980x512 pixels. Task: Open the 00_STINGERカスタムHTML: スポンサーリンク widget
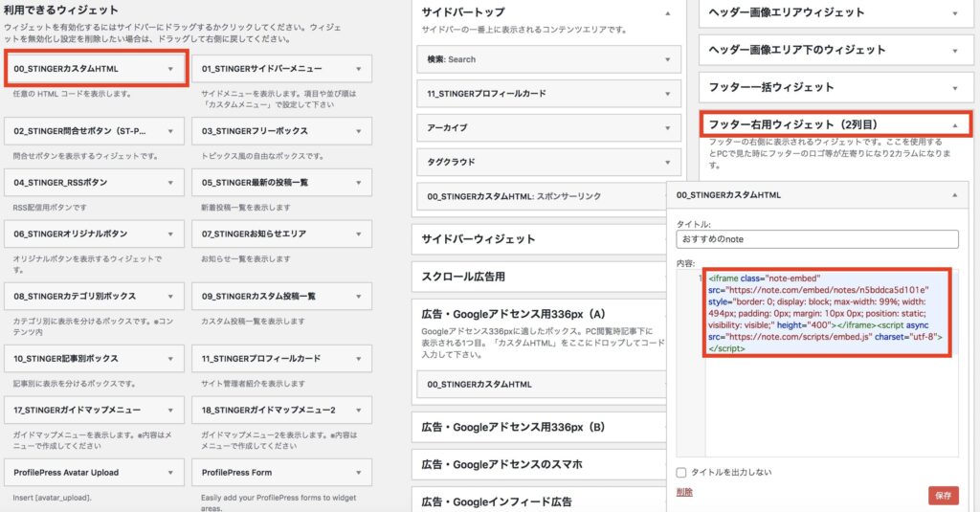tap(541, 196)
